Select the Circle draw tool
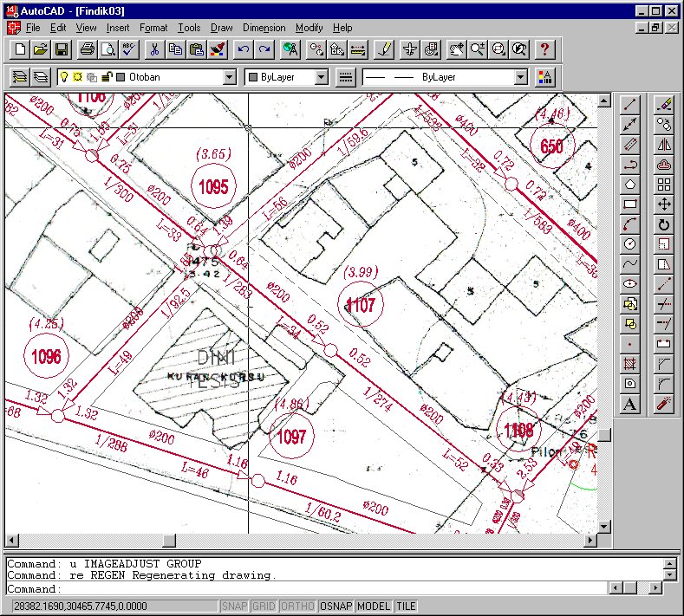Viewport: 684px width, 616px height. click(631, 244)
